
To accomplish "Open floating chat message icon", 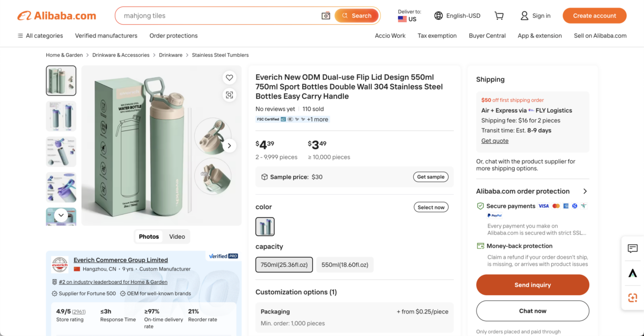I will [x=633, y=249].
